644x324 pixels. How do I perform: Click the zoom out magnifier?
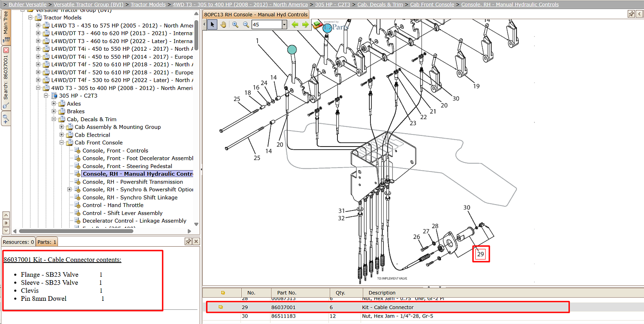click(246, 24)
